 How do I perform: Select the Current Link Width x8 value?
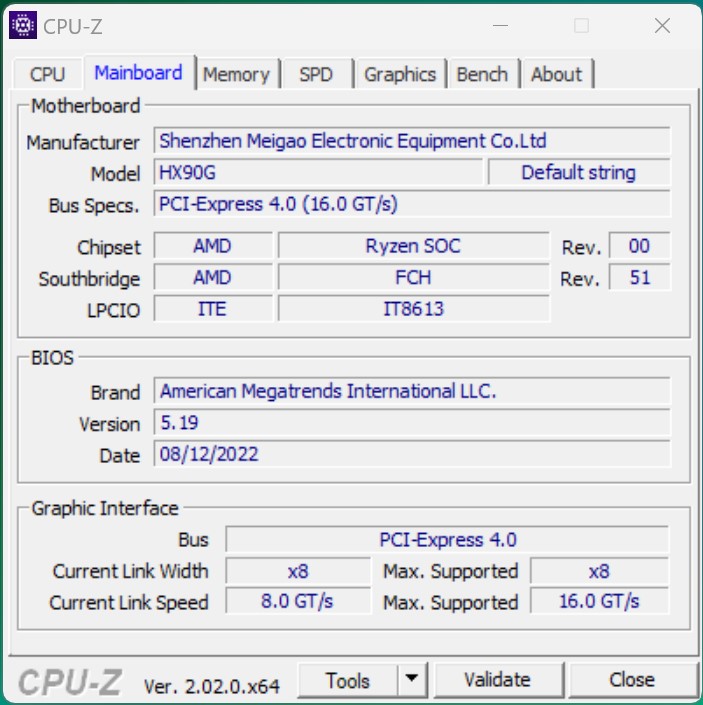(298, 571)
